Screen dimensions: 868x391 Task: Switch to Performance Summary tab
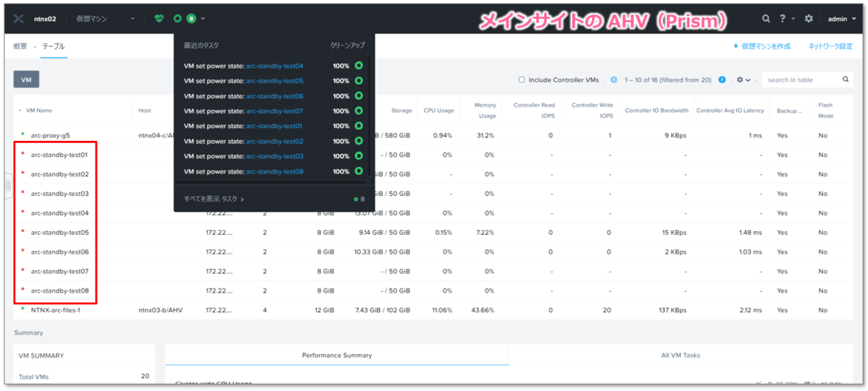[x=337, y=355]
